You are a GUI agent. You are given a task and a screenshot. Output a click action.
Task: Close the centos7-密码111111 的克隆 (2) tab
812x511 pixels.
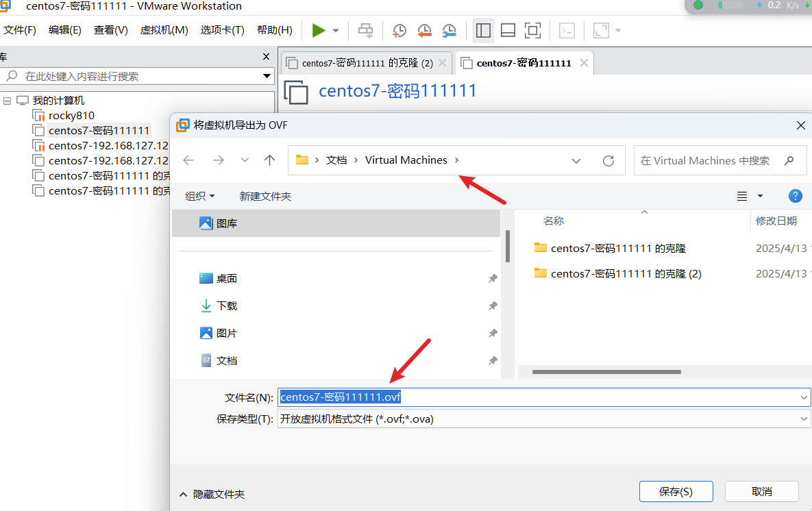point(442,62)
